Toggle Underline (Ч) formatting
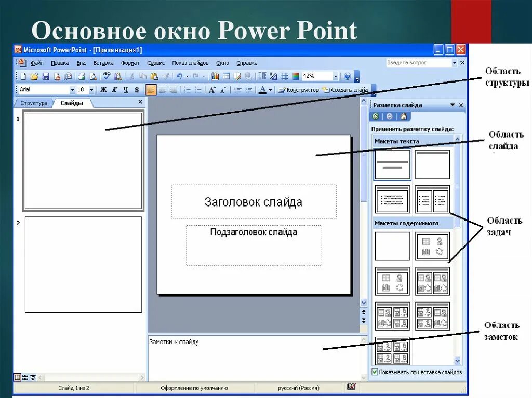 pos(126,90)
